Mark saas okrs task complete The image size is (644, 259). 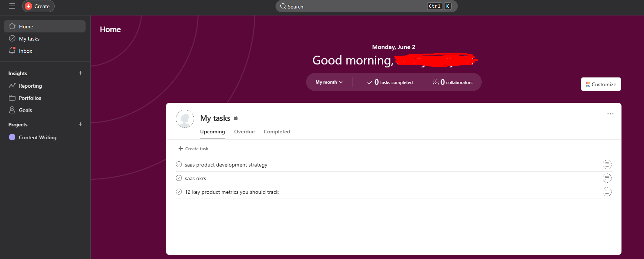tap(179, 178)
